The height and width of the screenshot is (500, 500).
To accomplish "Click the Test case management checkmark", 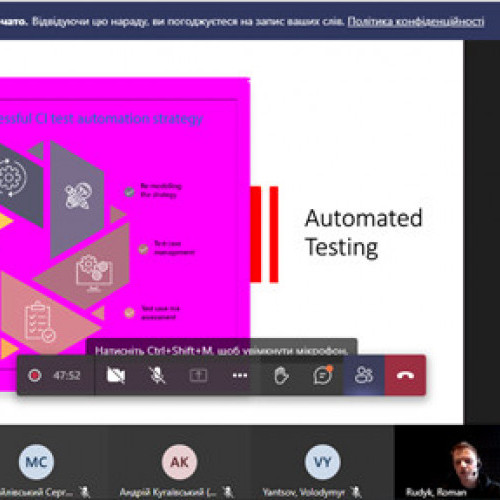I will 143,249.
